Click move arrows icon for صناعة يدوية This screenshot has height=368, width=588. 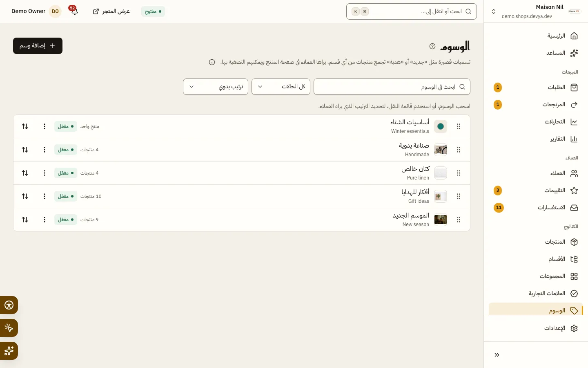click(25, 150)
